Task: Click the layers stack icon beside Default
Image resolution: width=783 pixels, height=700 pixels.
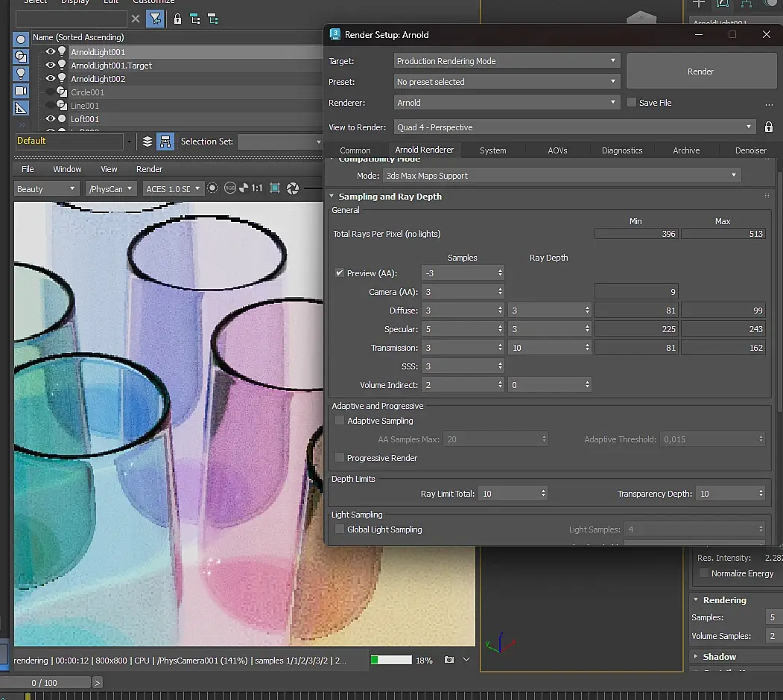Action: pos(148,141)
